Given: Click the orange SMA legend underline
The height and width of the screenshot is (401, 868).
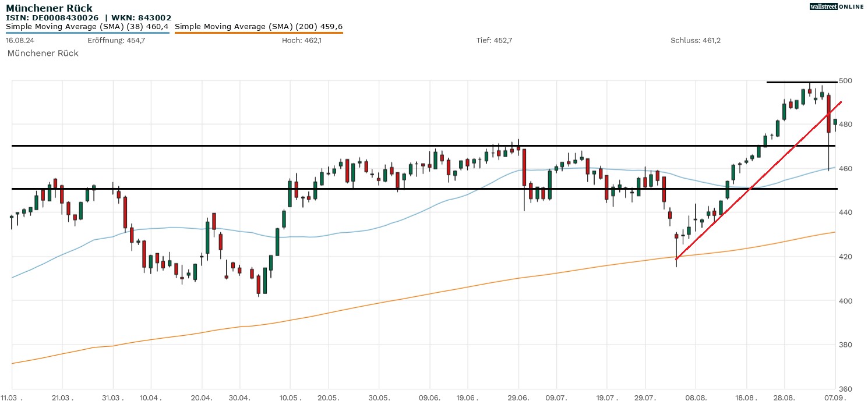Looking at the screenshot, I should click(x=259, y=33).
